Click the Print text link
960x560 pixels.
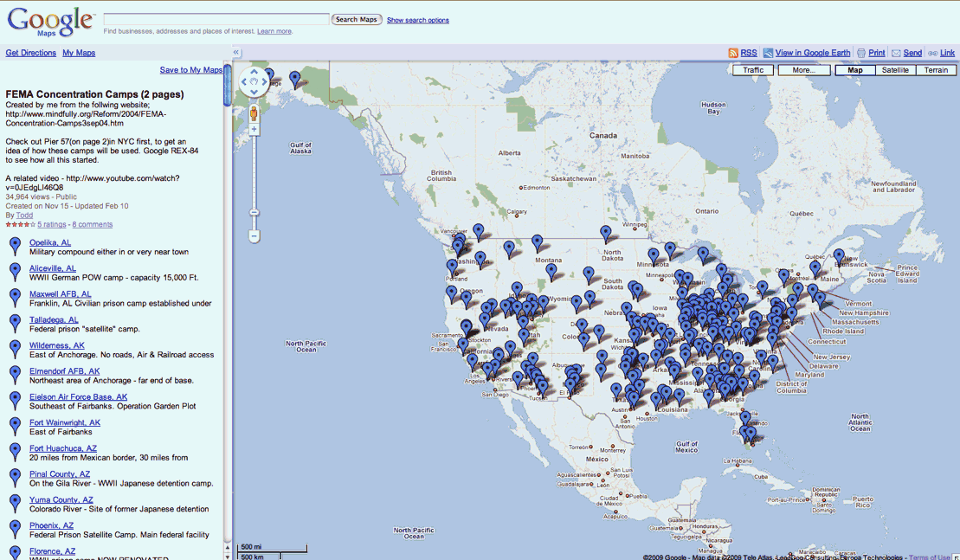tap(877, 53)
